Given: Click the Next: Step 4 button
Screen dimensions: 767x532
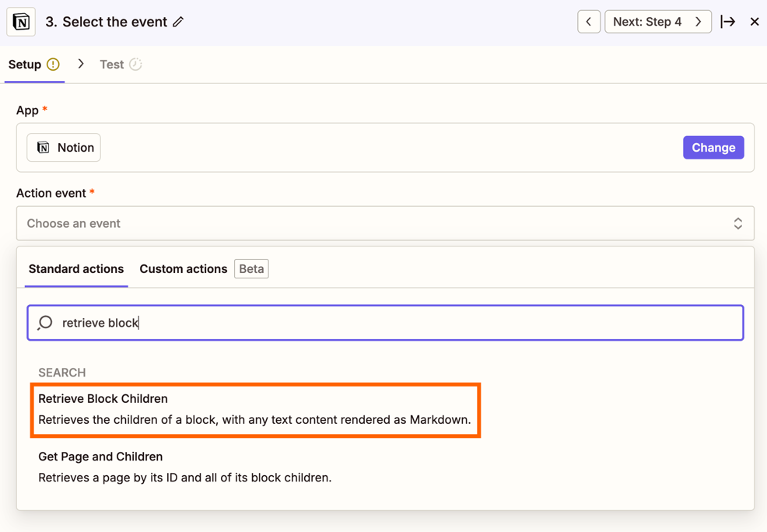Looking at the screenshot, I should pyautogui.click(x=658, y=22).
